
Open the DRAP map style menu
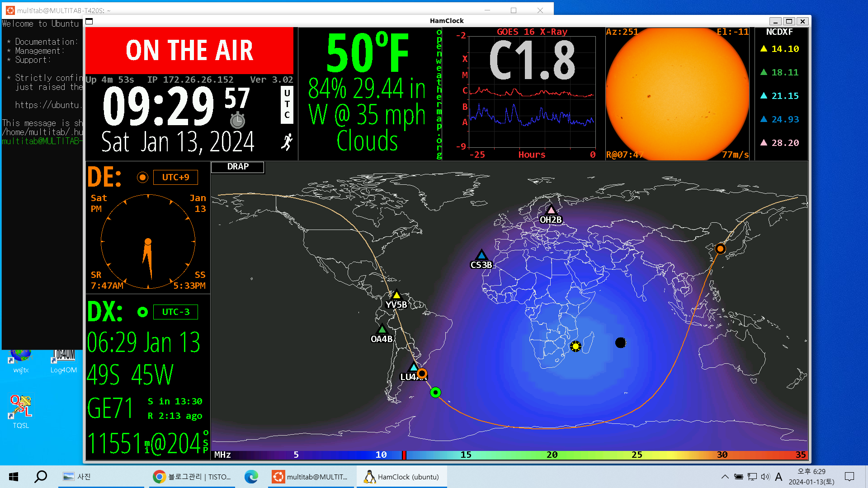(238, 167)
